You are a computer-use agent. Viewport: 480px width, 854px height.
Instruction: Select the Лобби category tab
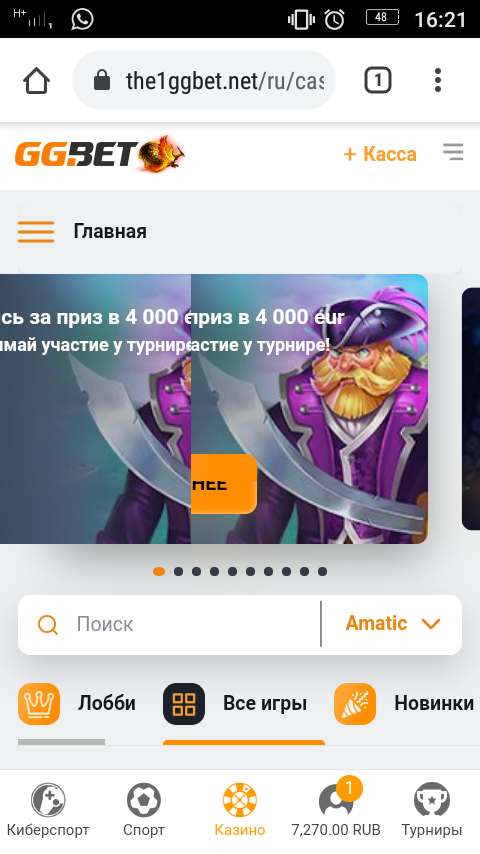pos(77,704)
